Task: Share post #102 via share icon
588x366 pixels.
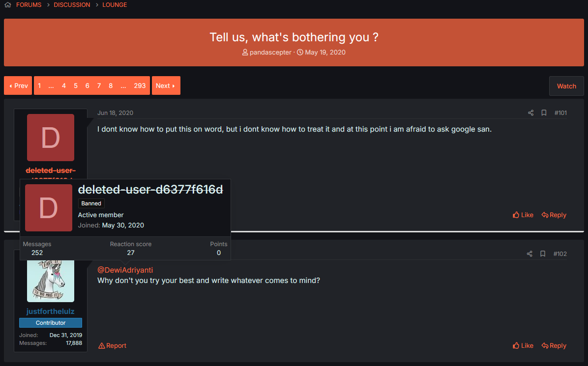Action: (x=529, y=253)
